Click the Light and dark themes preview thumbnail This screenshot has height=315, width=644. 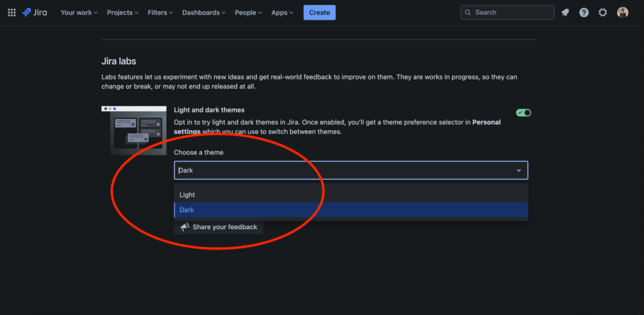point(134,130)
